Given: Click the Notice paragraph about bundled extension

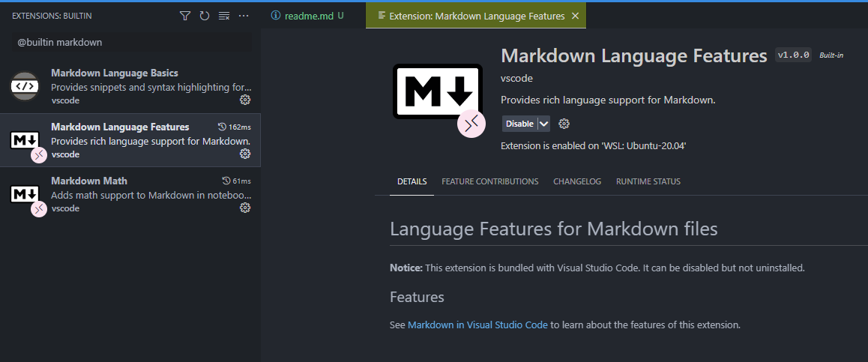Looking at the screenshot, I should pyautogui.click(x=597, y=268).
